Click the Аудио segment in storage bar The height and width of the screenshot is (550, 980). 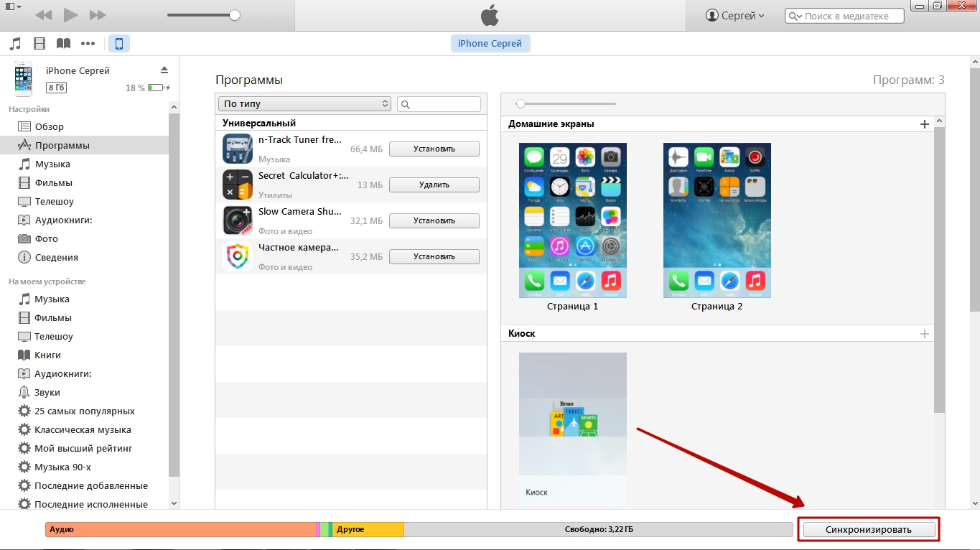(180, 529)
